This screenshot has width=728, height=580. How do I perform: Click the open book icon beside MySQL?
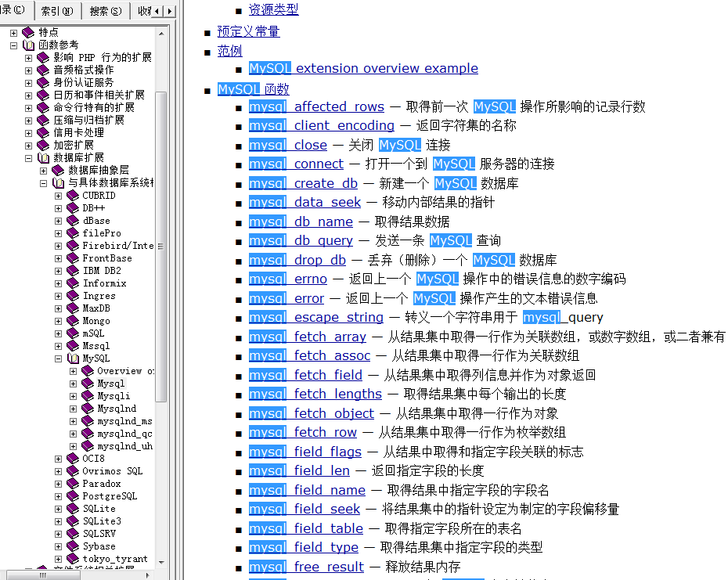73,358
